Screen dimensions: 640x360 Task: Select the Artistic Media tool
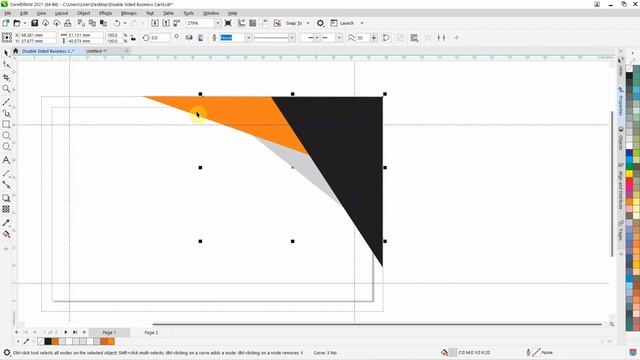pyautogui.click(x=6, y=113)
